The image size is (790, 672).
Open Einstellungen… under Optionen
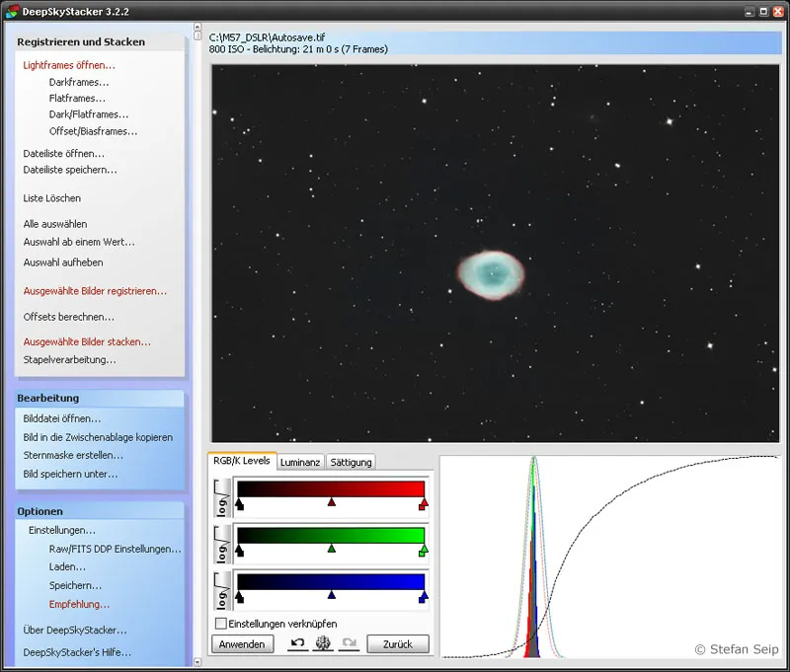click(62, 531)
